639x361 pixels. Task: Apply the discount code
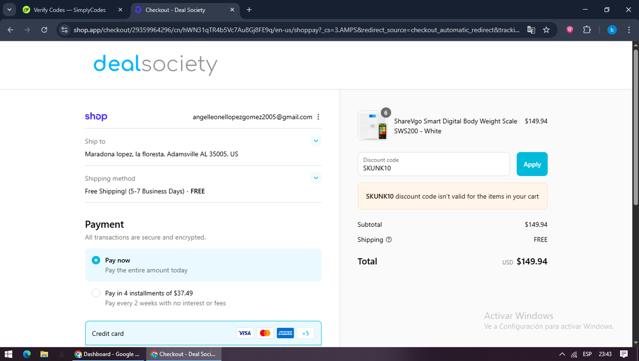pos(532,164)
